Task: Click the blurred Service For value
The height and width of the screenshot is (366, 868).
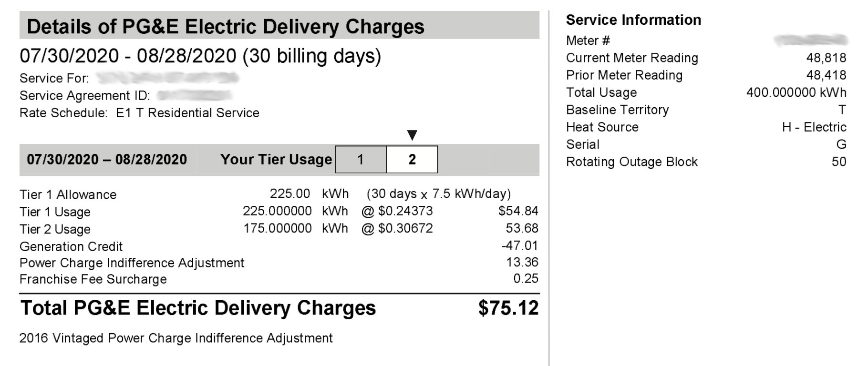Action: pyautogui.click(x=167, y=78)
